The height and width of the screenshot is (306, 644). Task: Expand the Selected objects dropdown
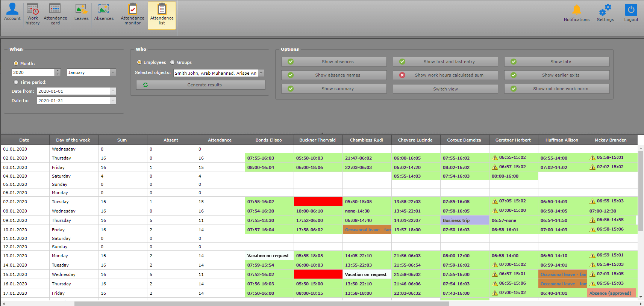point(261,73)
